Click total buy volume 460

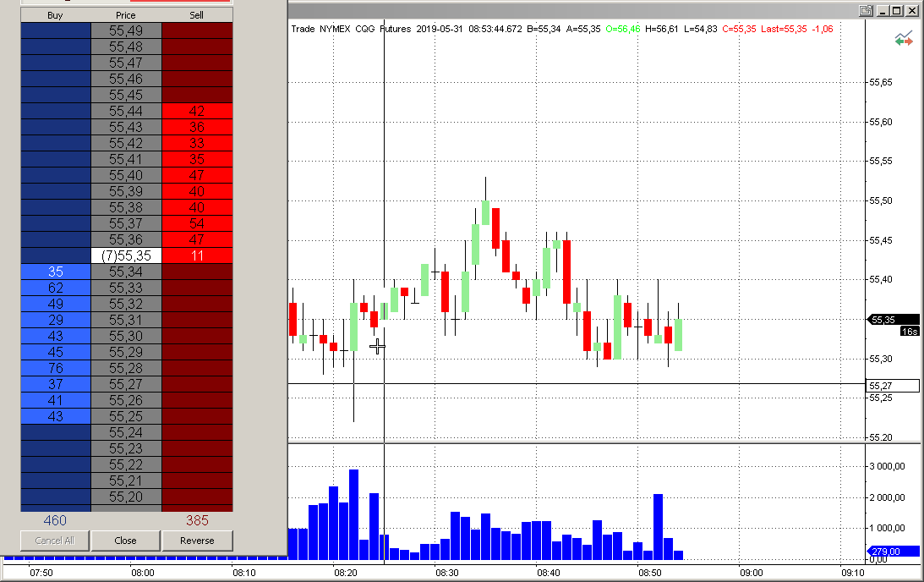56,520
